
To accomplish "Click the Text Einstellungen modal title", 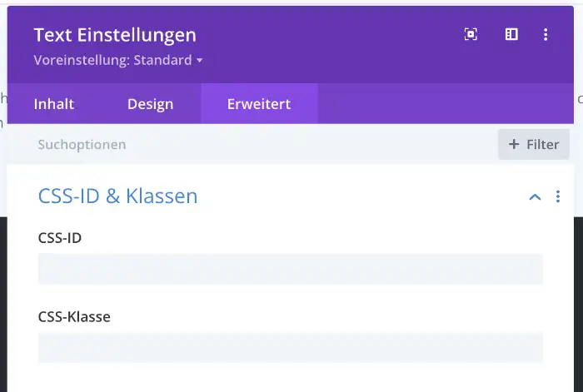I will click(115, 35).
